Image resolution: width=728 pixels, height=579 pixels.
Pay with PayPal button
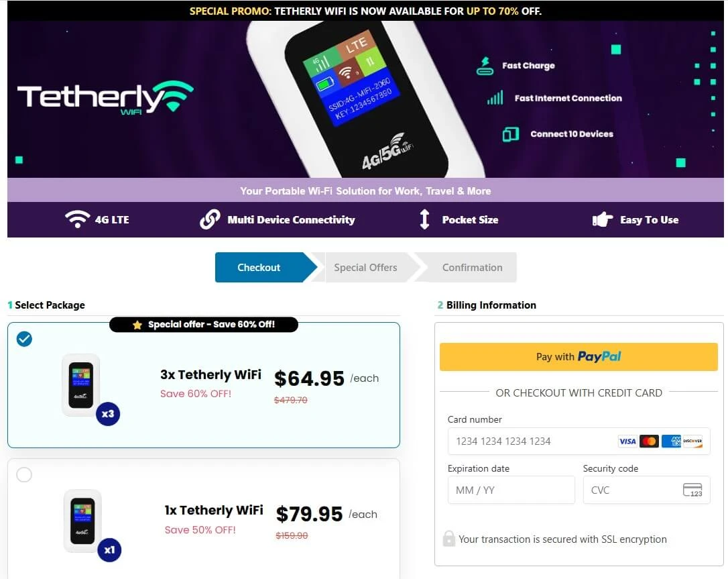pos(579,357)
